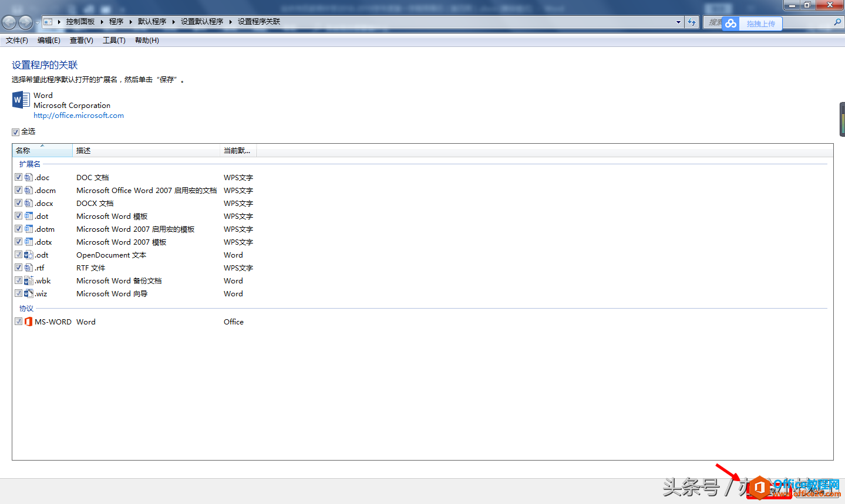Navigate to 控制面板 in breadcrumb
The height and width of the screenshot is (504, 845).
[x=80, y=22]
